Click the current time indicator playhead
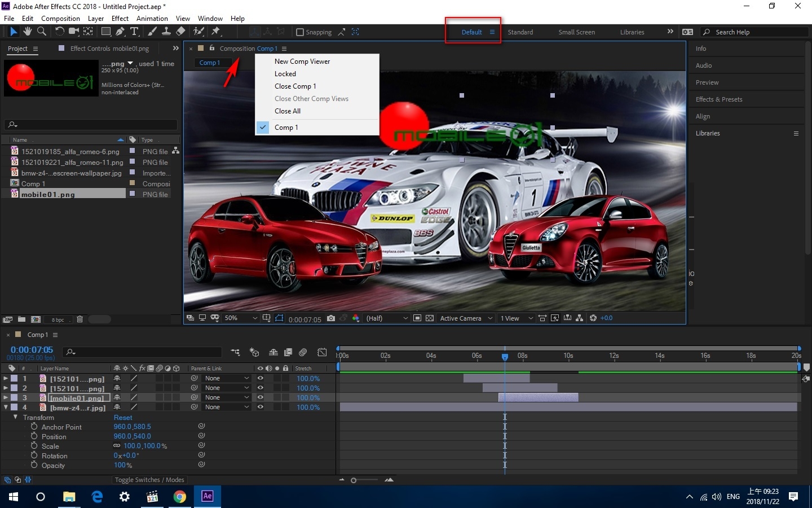The height and width of the screenshot is (508, 812). point(505,356)
